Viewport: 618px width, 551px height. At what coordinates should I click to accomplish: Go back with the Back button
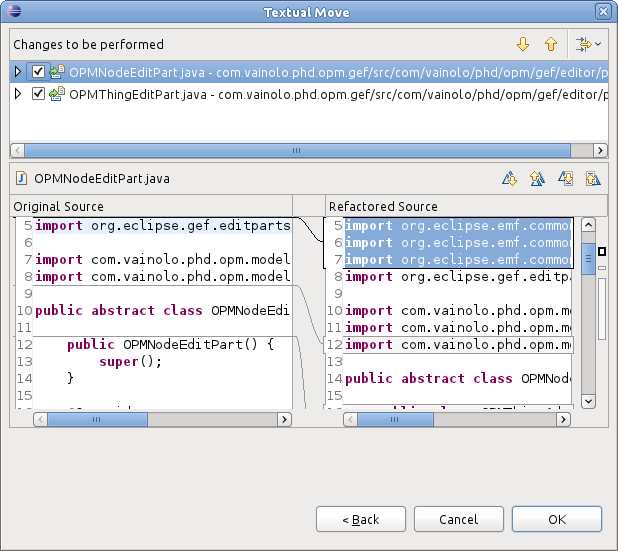tap(361, 519)
